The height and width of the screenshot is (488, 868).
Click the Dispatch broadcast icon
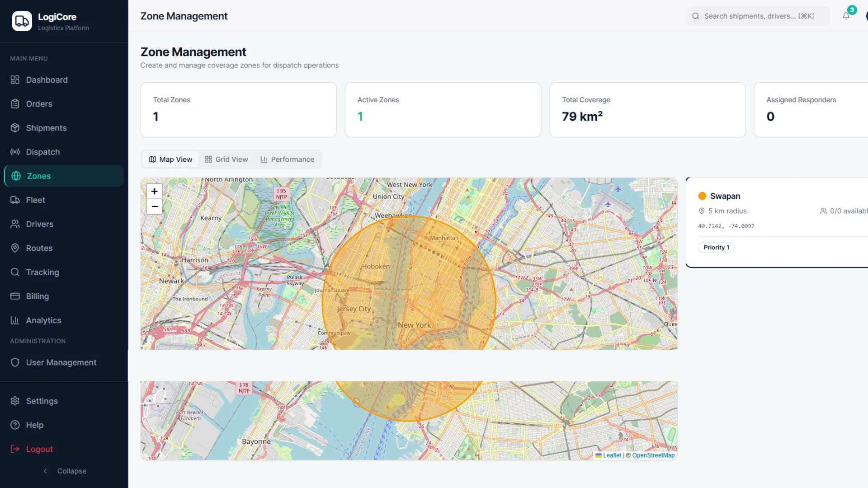pyautogui.click(x=15, y=152)
